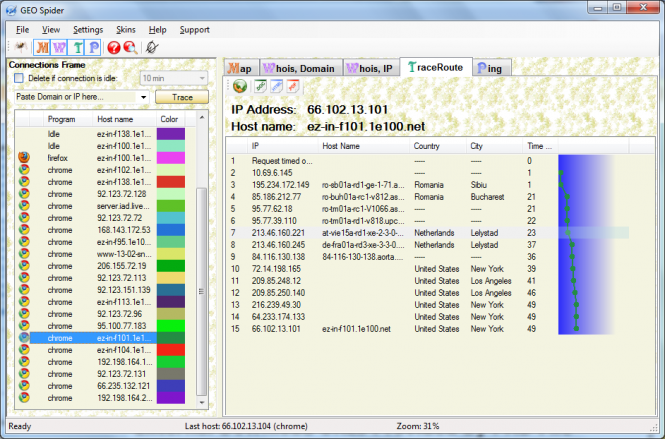This screenshot has height=439, width=665.
Task: Click the magenta color swatch in the firefox row
Action: 170,158
